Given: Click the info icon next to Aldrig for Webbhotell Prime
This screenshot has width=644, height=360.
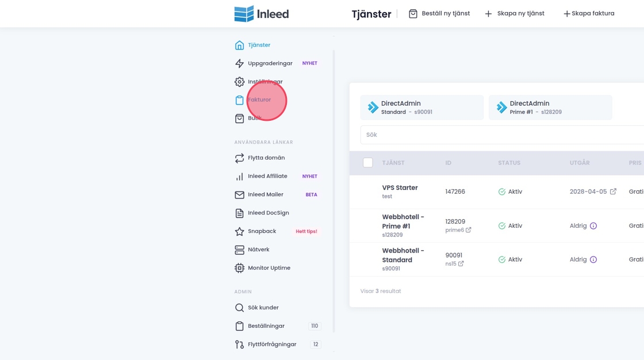Looking at the screenshot, I should (x=593, y=226).
